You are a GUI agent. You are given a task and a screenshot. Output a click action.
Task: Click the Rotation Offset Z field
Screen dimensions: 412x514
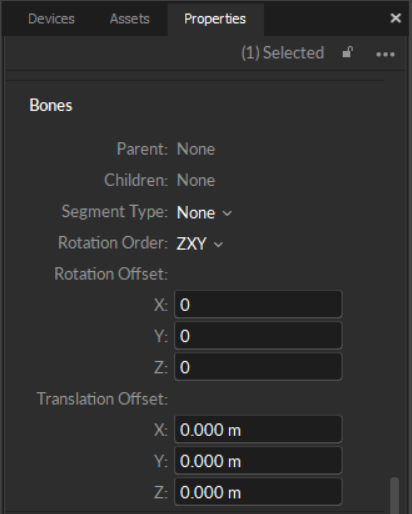(x=258, y=367)
